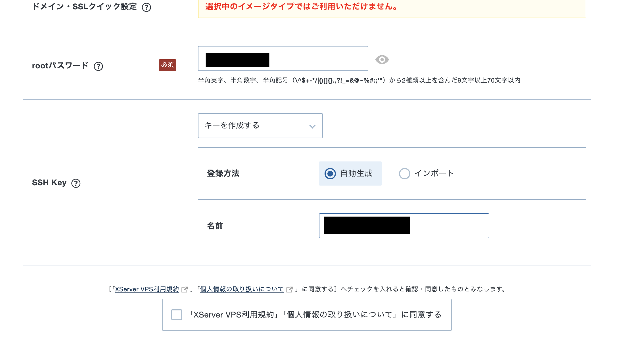Click the SSH key 名前 input field
The height and width of the screenshot is (349, 644).
tap(449, 226)
